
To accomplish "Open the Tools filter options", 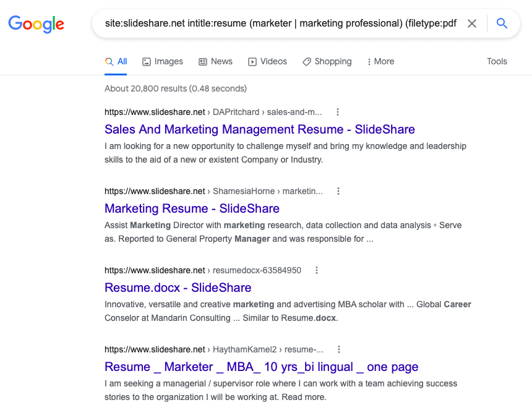I will coord(497,61).
